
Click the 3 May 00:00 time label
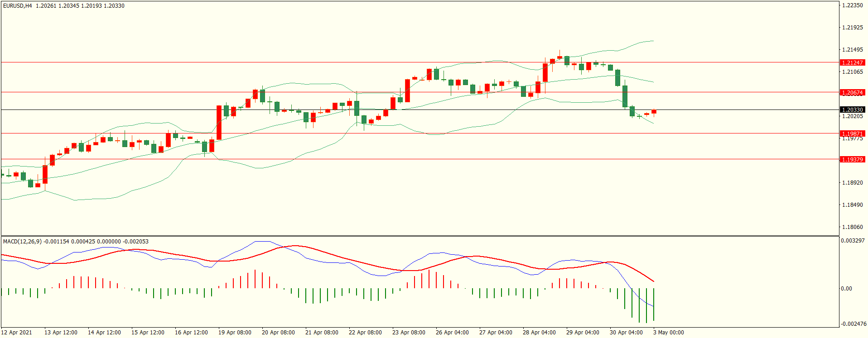(669, 333)
